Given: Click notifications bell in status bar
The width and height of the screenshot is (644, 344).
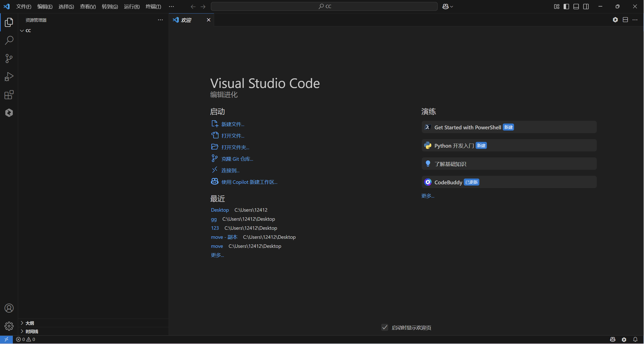Looking at the screenshot, I should pos(635,339).
